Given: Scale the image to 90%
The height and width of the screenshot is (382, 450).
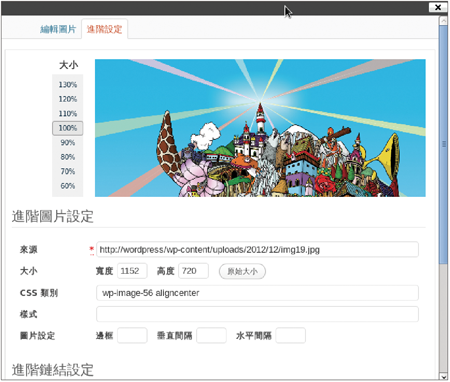Looking at the screenshot, I should pyautogui.click(x=68, y=143).
